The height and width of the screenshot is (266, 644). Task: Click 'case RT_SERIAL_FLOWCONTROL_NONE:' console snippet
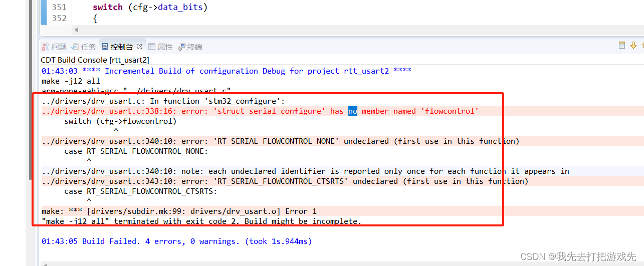pyautogui.click(x=136, y=151)
